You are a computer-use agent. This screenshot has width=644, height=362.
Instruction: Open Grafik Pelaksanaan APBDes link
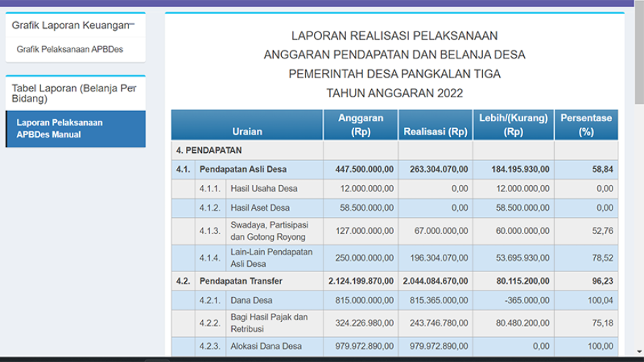point(70,49)
